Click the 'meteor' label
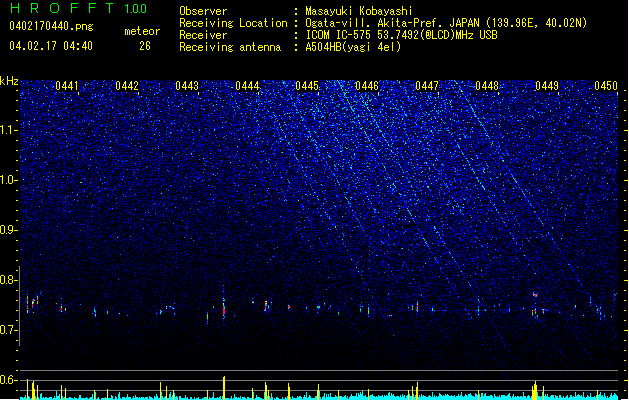Screen dimensions: 629x400 [x=142, y=31]
